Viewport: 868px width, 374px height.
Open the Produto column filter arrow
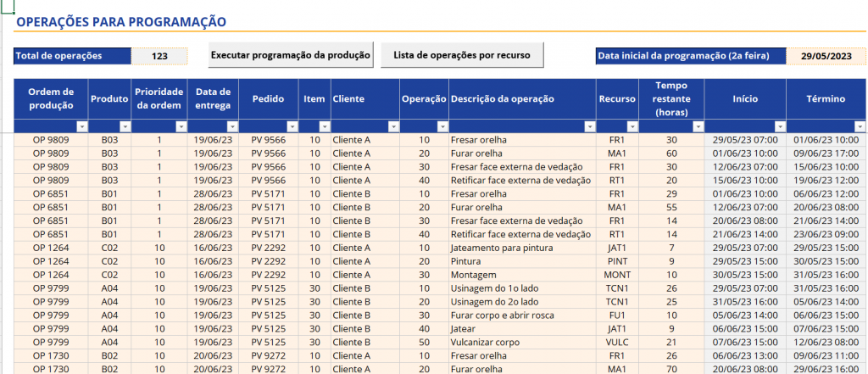point(124,126)
